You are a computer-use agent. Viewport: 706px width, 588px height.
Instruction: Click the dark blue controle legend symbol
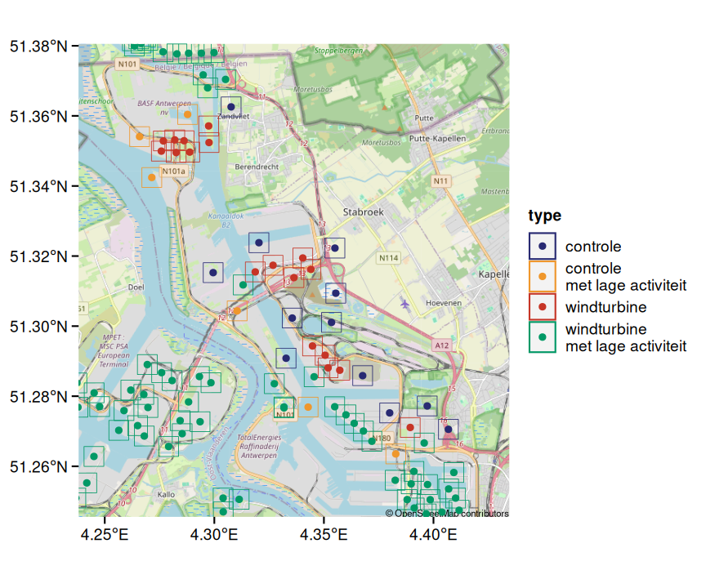click(x=542, y=247)
